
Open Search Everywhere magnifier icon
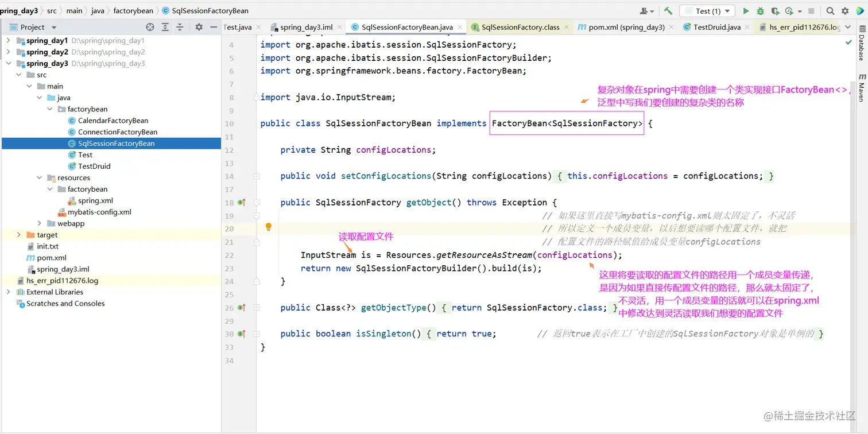[x=830, y=11]
